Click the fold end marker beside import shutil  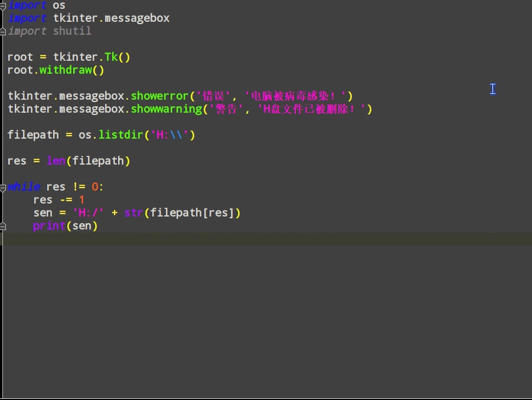pyautogui.click(x=3, y=31)
